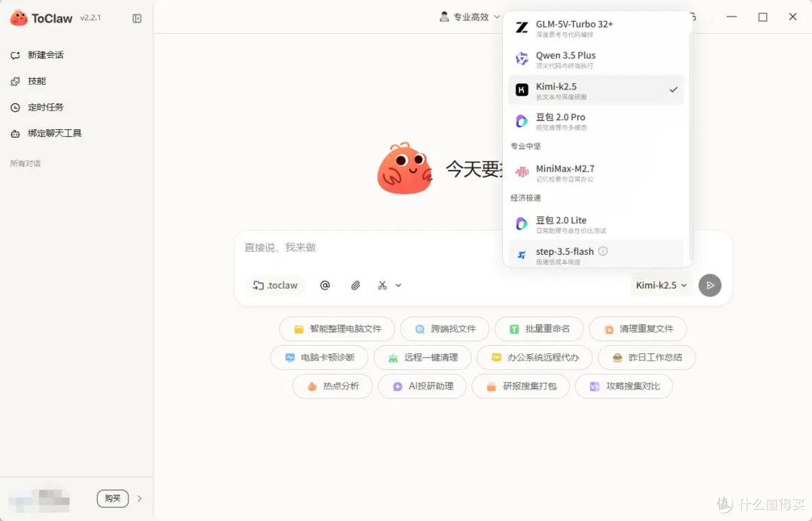
Task: Click the 豆包 2.0 Pro logo icon
Action: coord(522,121)
